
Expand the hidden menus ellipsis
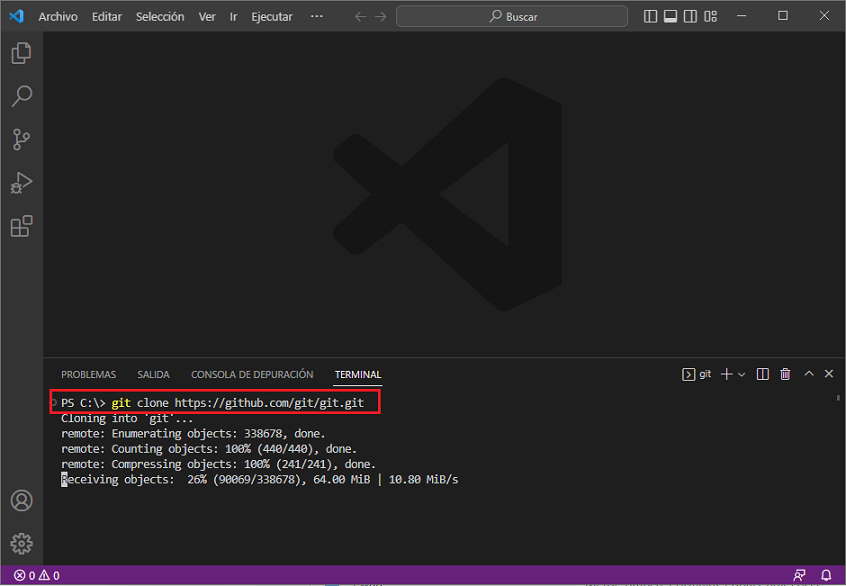click(317, 16)
